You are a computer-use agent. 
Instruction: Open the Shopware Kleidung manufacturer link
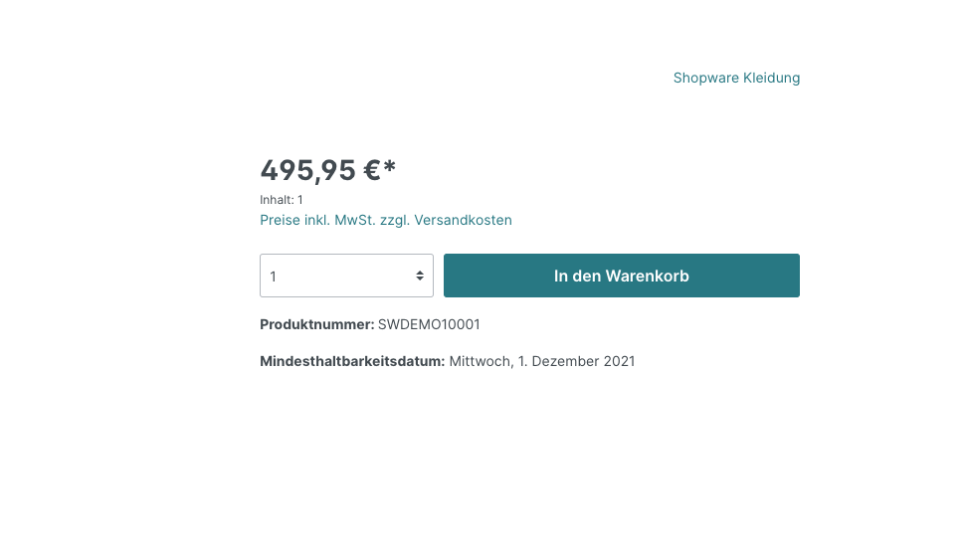pyautogui.click(x=736, y=78)
